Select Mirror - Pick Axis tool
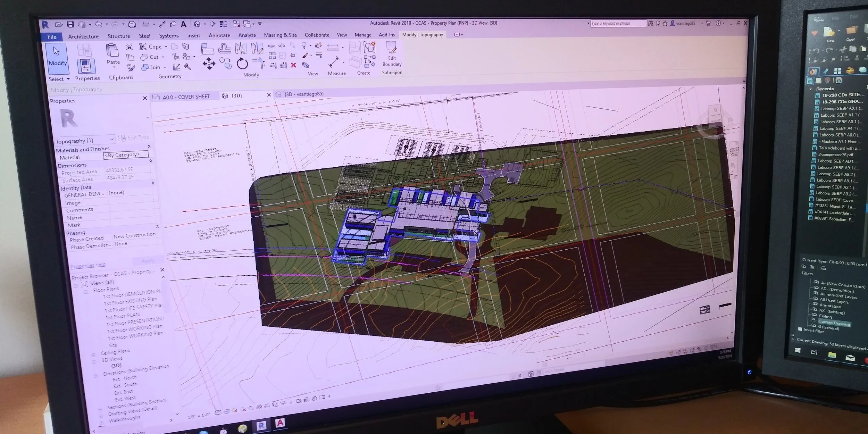The width and height of the screenshot is (868, 434). click(x=241, y=48)
